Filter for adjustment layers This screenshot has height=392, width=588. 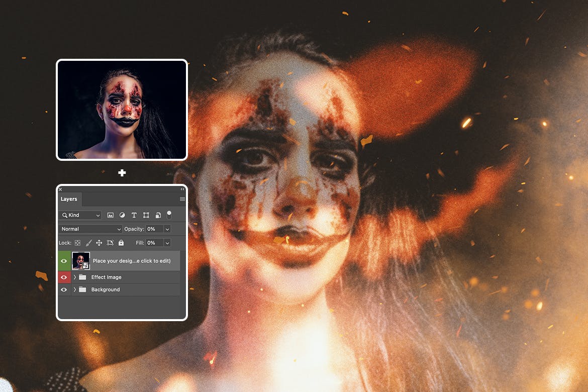[x=122, y=215]
